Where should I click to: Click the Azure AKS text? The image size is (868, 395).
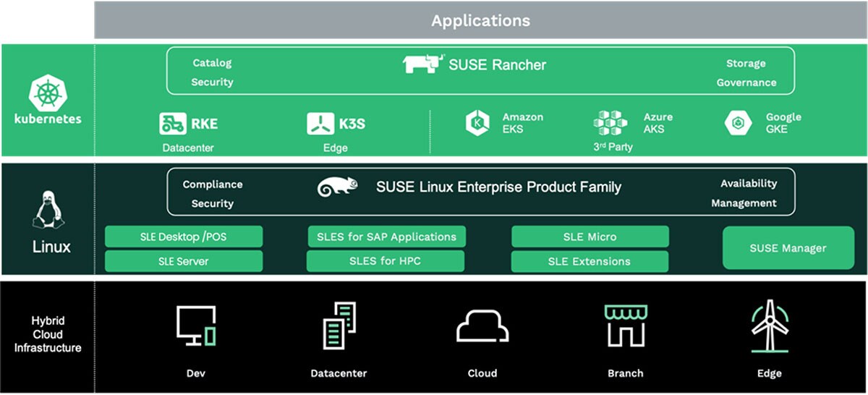658,123
